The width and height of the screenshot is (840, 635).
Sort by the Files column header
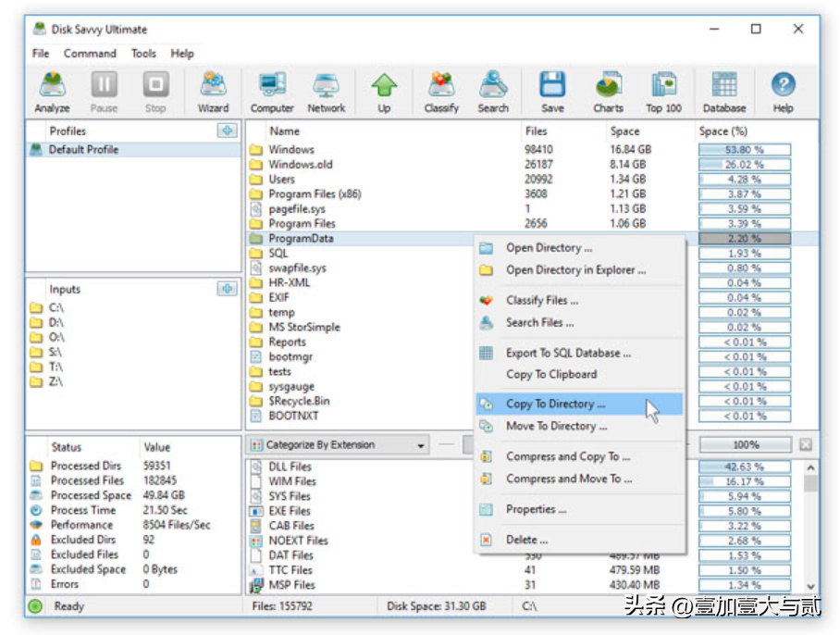(x=537, y=131)
